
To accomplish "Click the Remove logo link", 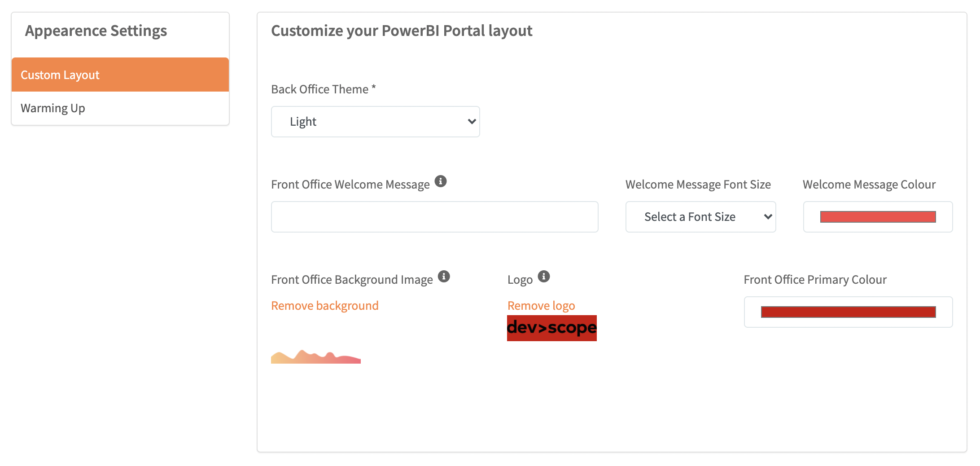I will click(x=541, y=306).
